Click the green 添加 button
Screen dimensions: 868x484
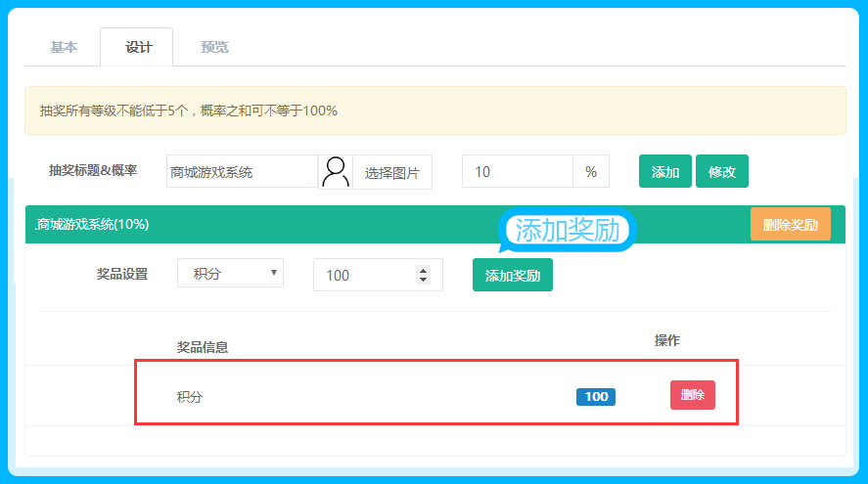pyautogui.click(x=665, y=171)
